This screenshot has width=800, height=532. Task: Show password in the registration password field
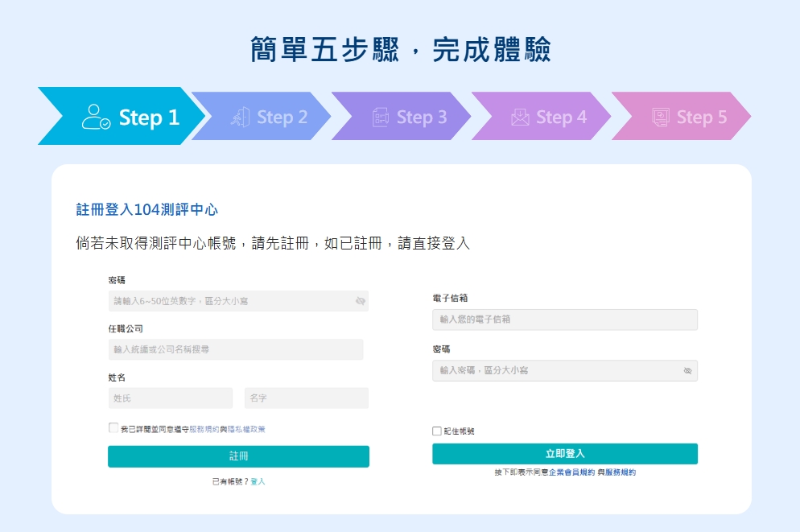point(361,302)
